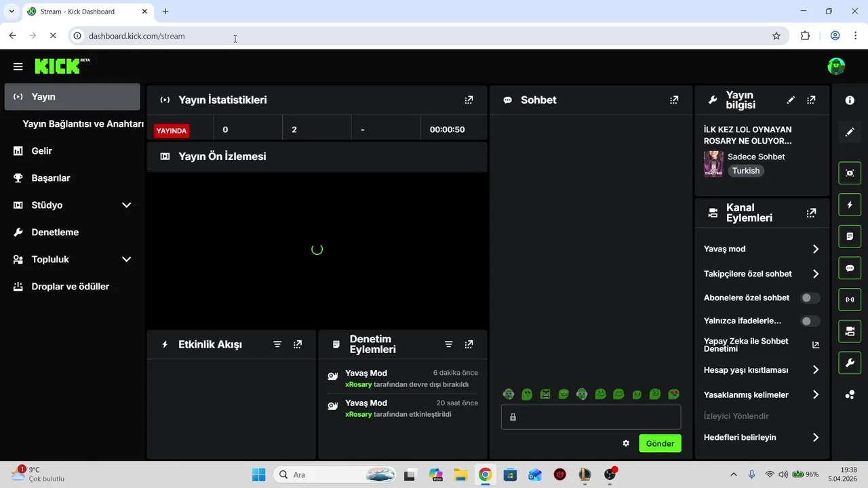Pop out the Sohbet chat panel
The width and height of the screenshot is (868, 488).
click(x=674, y=100)
